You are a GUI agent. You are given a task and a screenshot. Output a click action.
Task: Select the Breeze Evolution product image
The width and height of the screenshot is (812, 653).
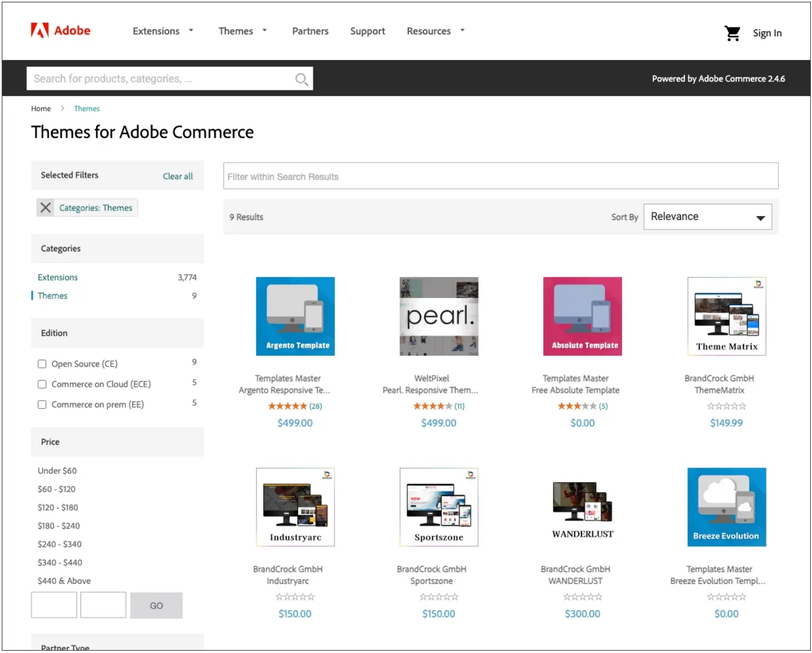pos(727,507)
